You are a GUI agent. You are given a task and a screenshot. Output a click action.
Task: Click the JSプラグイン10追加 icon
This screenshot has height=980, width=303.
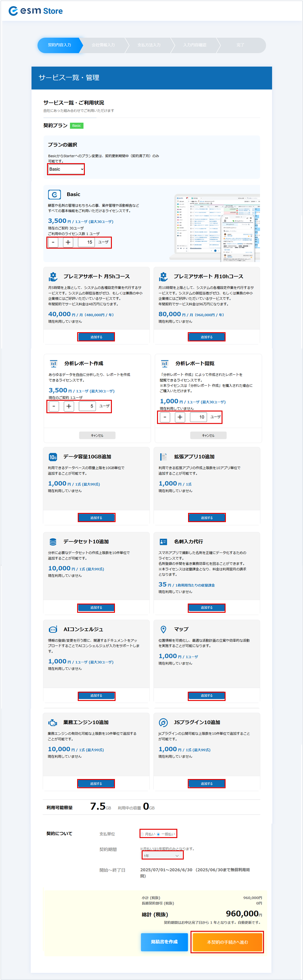click(x=163, y=722)
